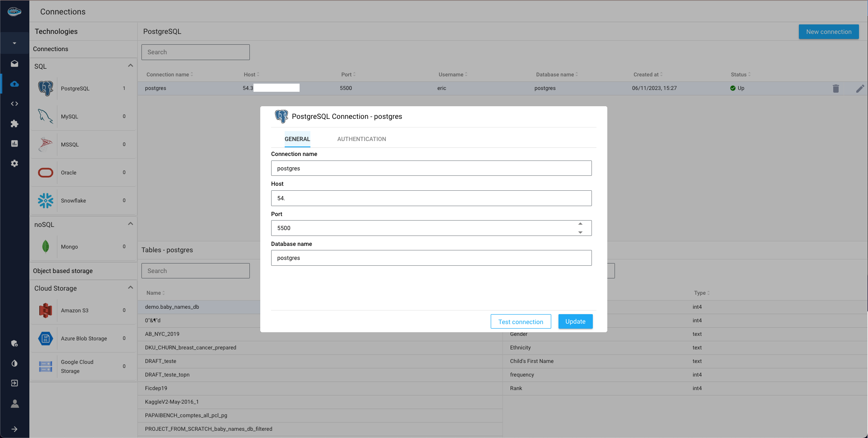Collapse the Cloud Storage section

pos(130,287)
